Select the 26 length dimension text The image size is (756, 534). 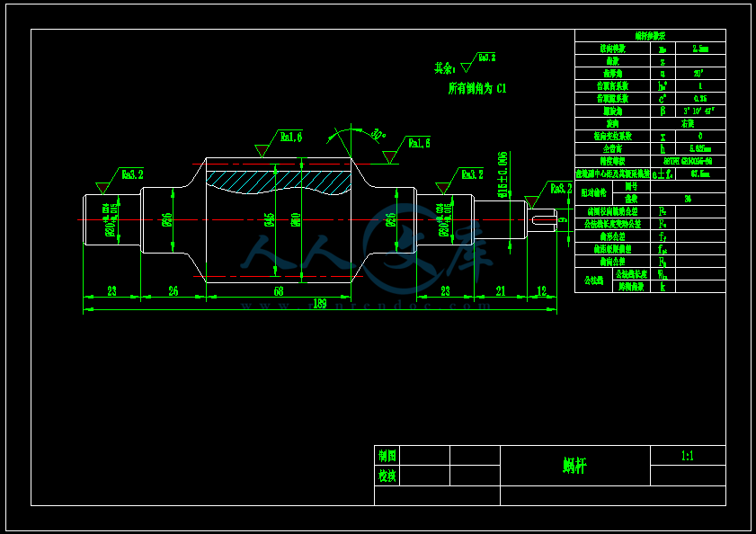[173, 291]
